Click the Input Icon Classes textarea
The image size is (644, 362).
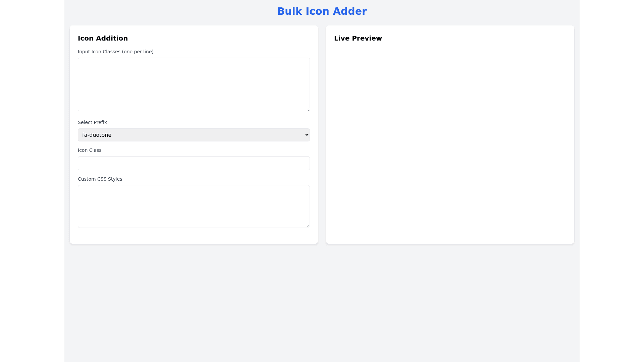pos(194,84)
